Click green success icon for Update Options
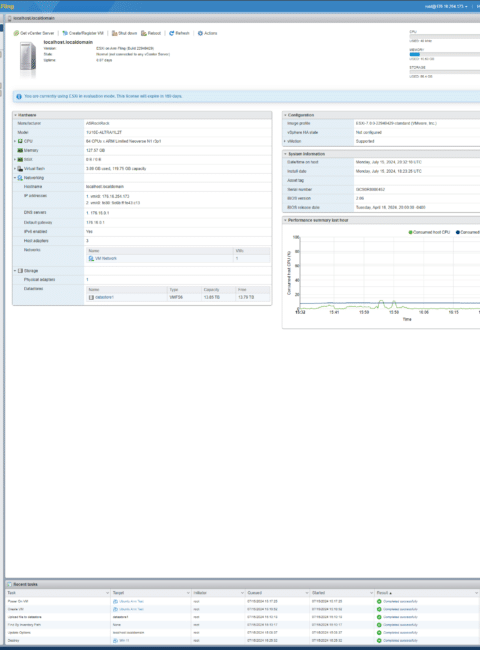480x650 pixels. click(x=379, y=633)
